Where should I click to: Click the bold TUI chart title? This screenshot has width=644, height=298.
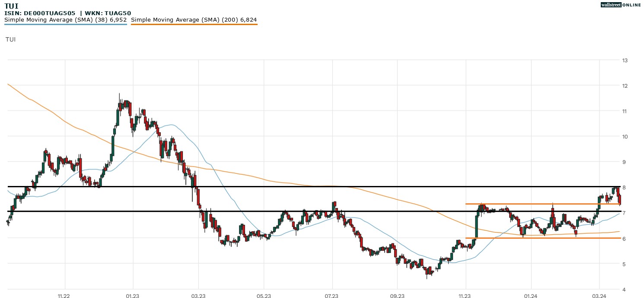tap(11, 6)
